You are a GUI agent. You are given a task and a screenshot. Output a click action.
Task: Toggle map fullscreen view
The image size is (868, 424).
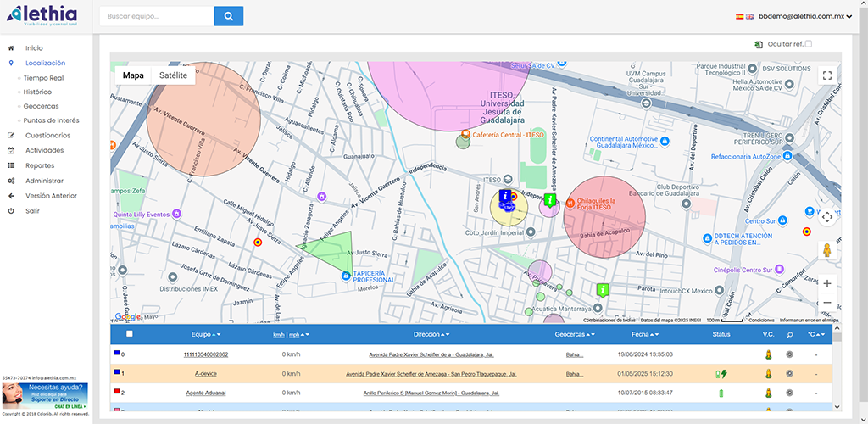[827, 75]
